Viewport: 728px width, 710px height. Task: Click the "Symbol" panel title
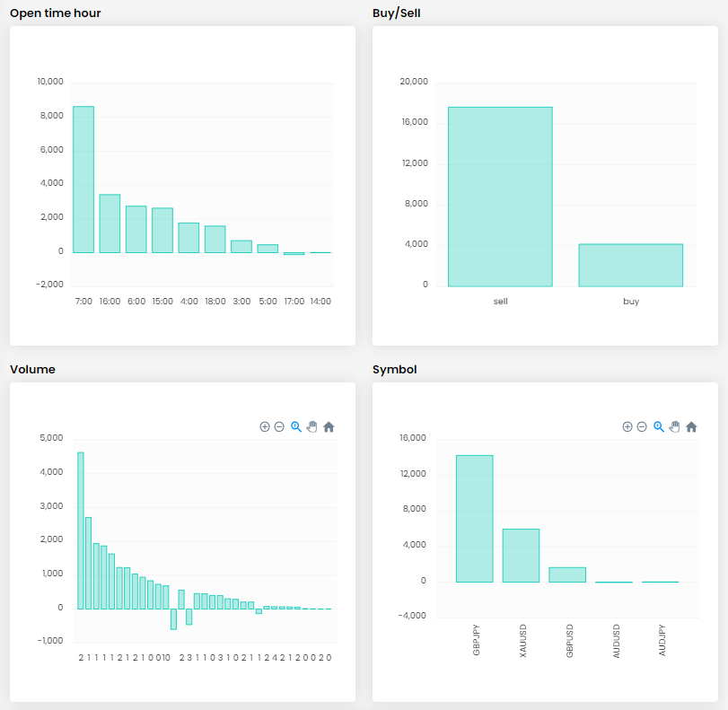point(395,370)
